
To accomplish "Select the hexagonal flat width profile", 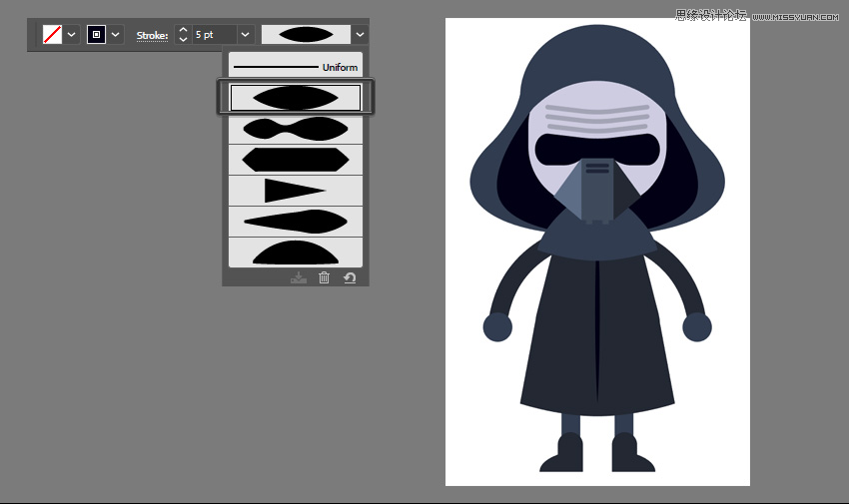I will [x=296, y=160].
